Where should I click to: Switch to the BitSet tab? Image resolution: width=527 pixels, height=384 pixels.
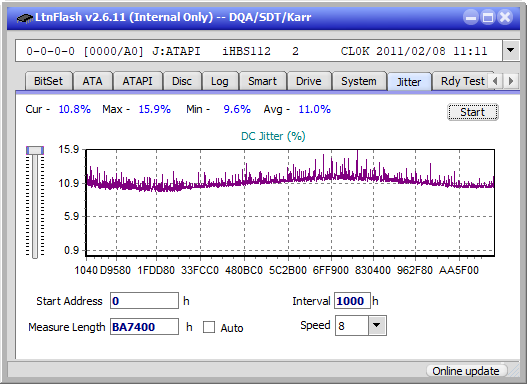click(x=48, y=81)
